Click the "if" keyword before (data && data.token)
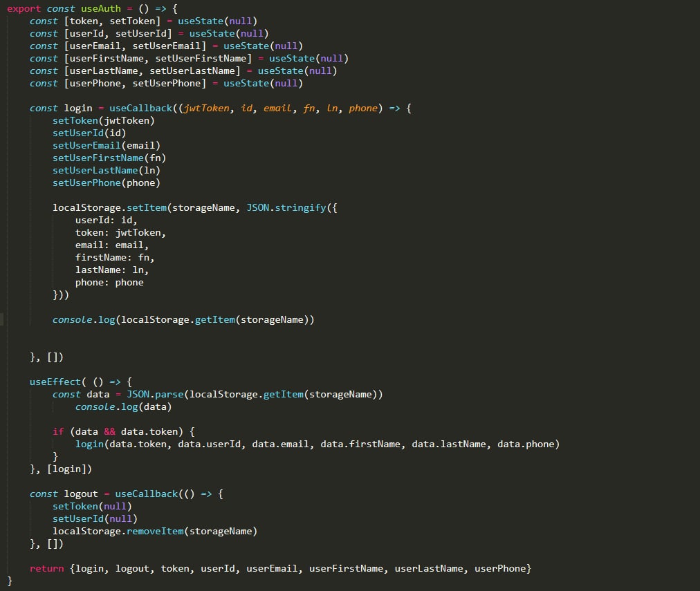 tap(58, 432)
